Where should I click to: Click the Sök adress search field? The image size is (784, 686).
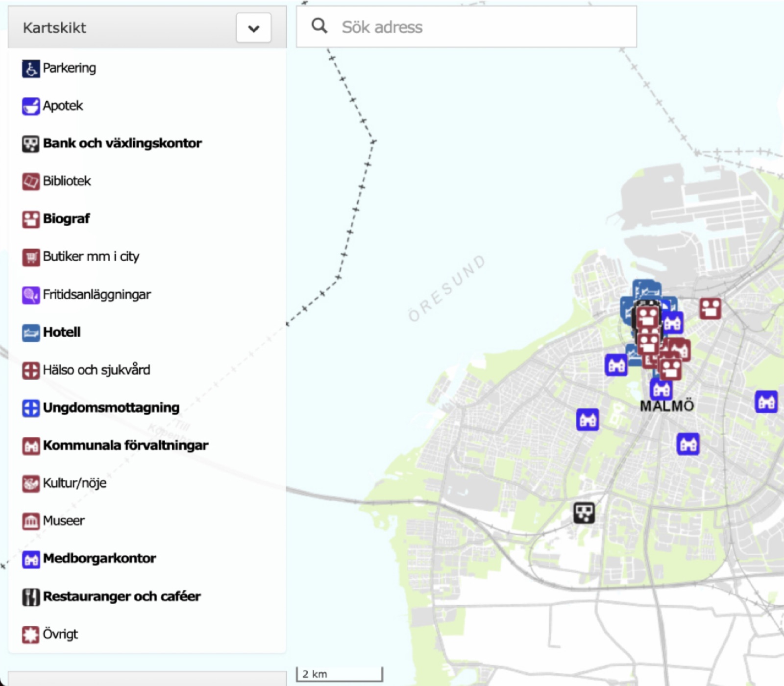tap(466, 27)
